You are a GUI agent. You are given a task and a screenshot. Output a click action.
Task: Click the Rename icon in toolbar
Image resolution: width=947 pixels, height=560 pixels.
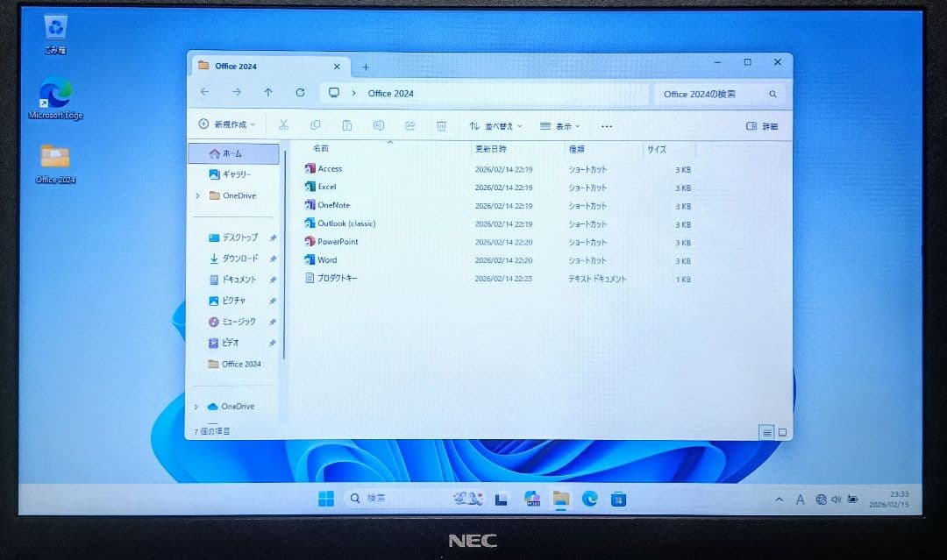point(379,125)
